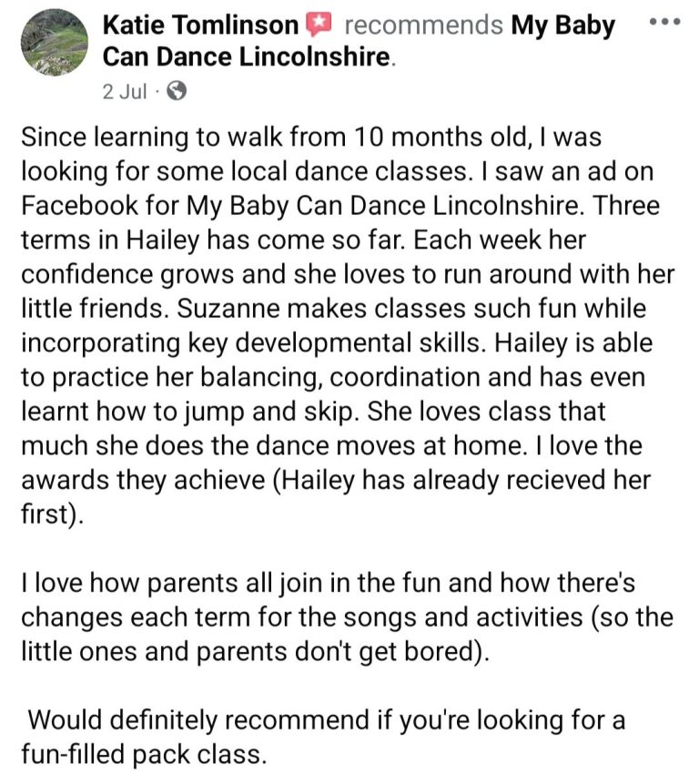Click 'Can Dance Lincolnshire' in the header

[247, 56]
